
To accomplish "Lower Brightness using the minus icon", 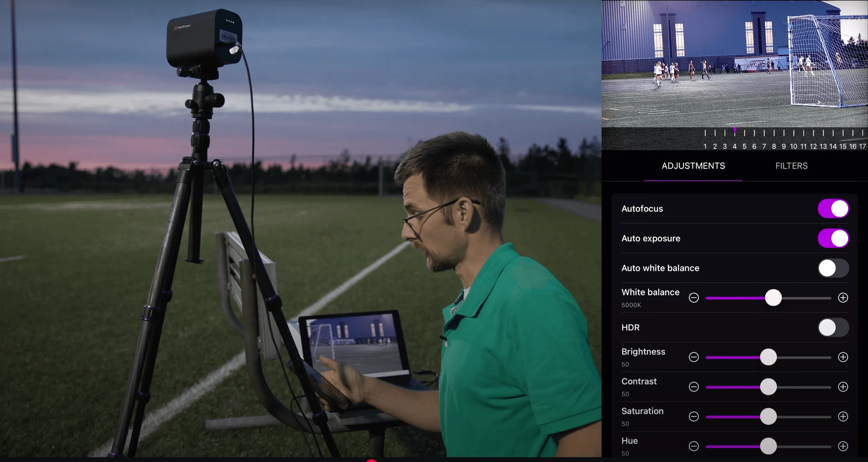I will pos(694,357).
